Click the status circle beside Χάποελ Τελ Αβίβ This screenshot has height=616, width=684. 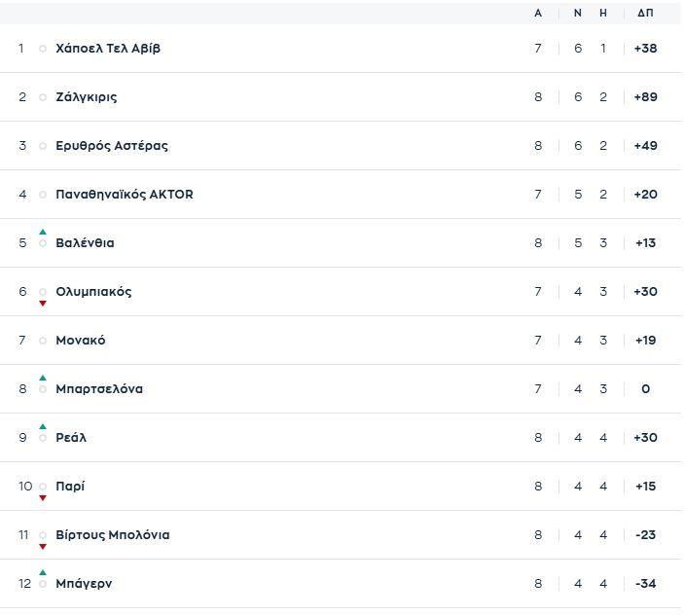(x=43, y=49)
